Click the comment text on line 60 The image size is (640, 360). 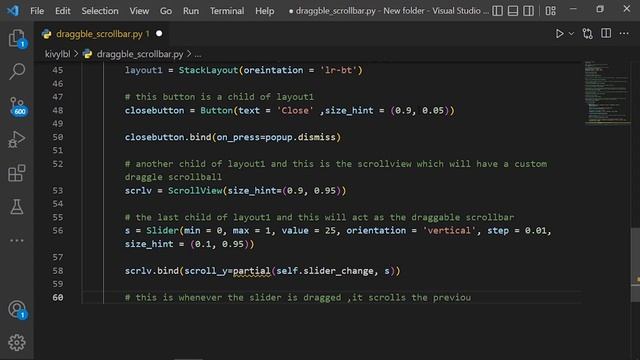point(298,298)
